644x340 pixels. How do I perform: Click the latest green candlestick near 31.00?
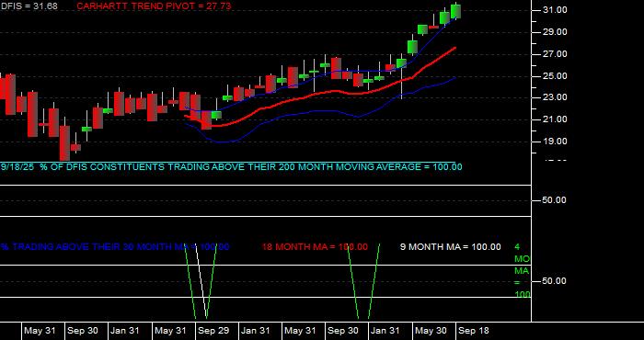pos(455,11)
